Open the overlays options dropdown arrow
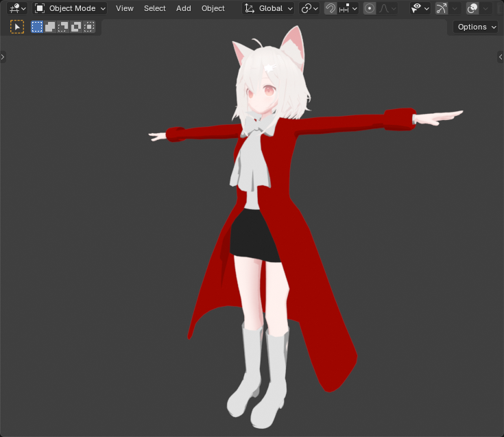This screenshot has width=504, height=437. (485, 8)
